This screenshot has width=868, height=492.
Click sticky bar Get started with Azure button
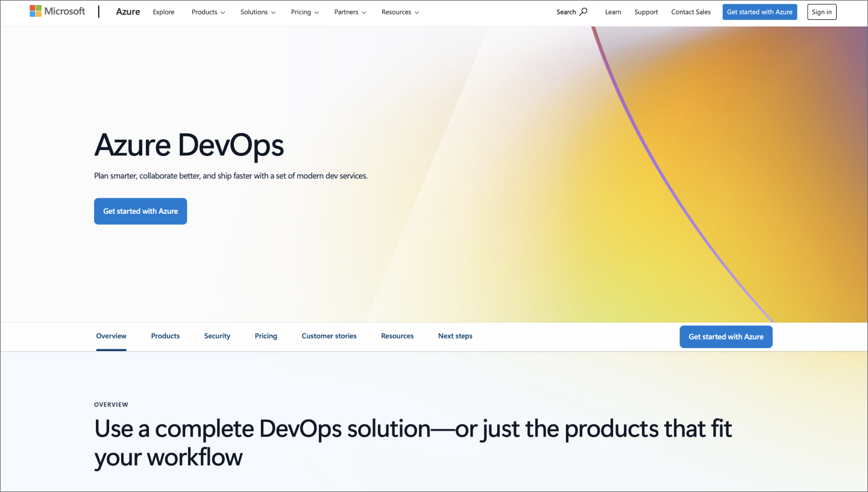[x=726, y=337]
